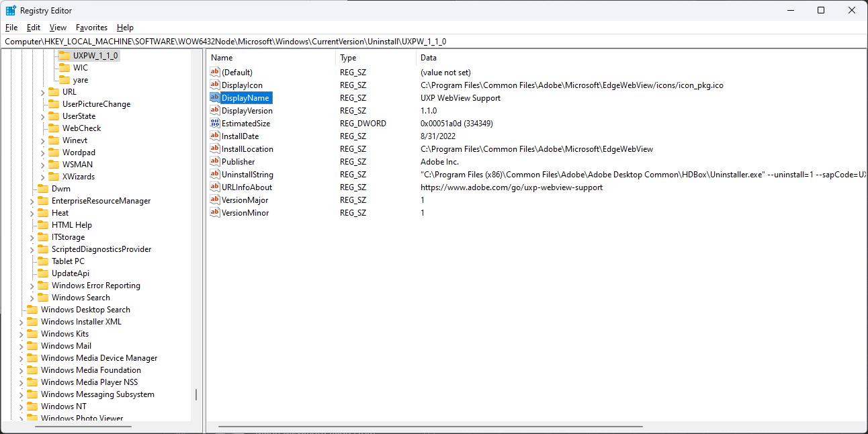The image size is (868, 434).
Task: Expand the WSMAN key
Action: tap(42, 165)
